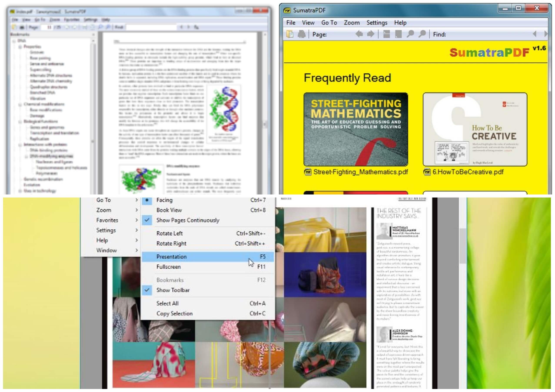Open Zoom menu in yellow SumatraPDF window
This screenshot has width=555, height=392.
pos(352,23)
